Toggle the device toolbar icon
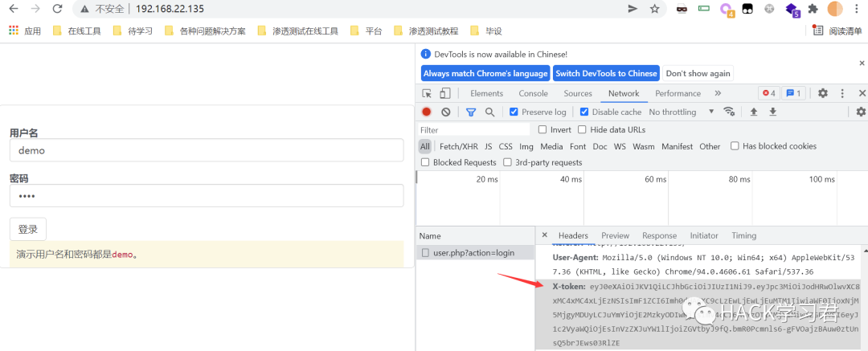The width and height of the screenshot is (868, 351). [446, 93]
